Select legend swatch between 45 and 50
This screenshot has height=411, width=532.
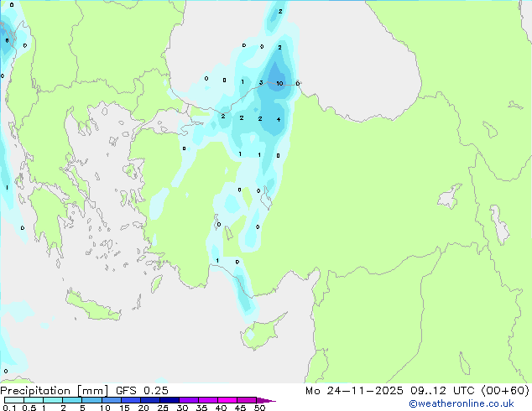click(247, 400)
